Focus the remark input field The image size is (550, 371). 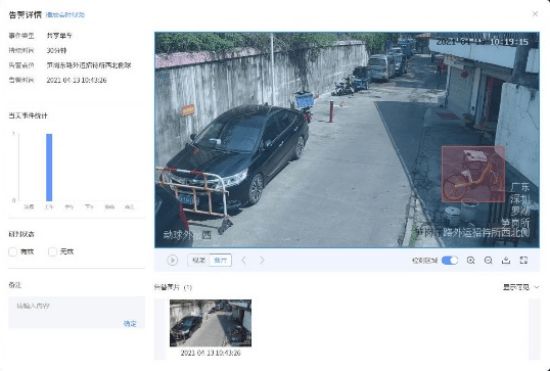pyautogui.click(x=76, y=312)
